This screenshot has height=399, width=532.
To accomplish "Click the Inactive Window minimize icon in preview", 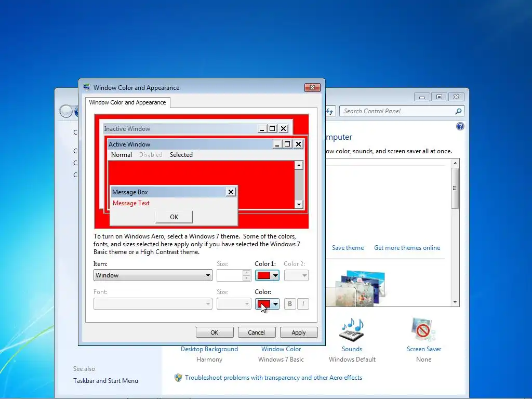I will pyautogui.click(x=262, y=129).
